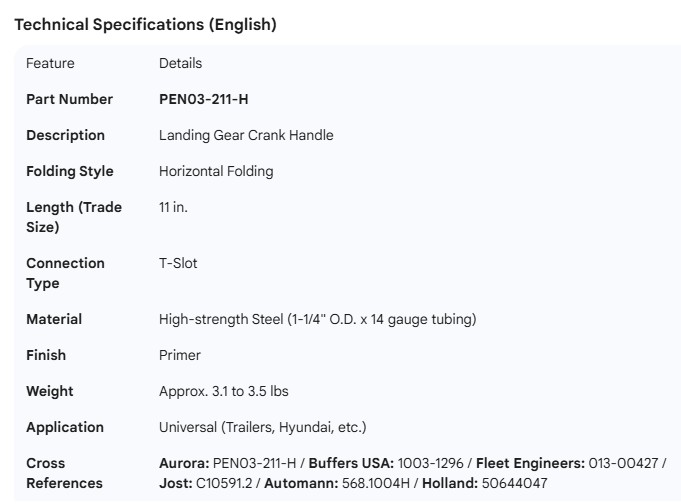Select the Primer finish value
681x504 pixels.
click(x=180, y=355)
